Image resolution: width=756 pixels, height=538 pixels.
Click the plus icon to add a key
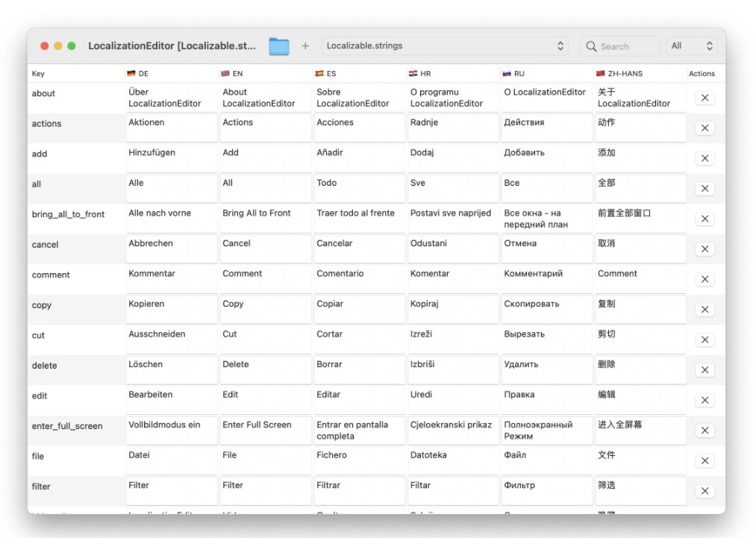pos(305,46)
